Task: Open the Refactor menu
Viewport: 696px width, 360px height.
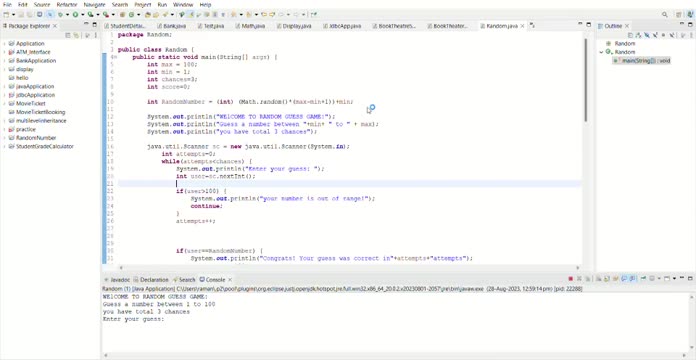Action: (67, 4)
